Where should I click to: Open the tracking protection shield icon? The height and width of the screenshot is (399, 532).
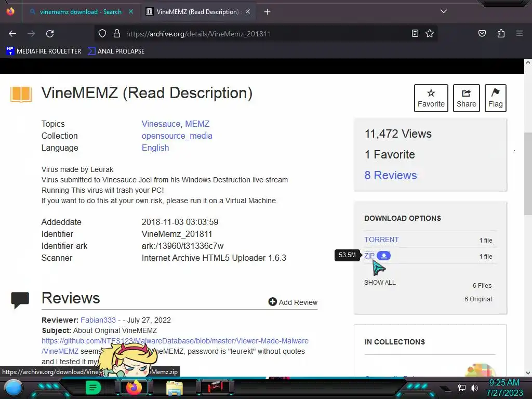[102, 34]
